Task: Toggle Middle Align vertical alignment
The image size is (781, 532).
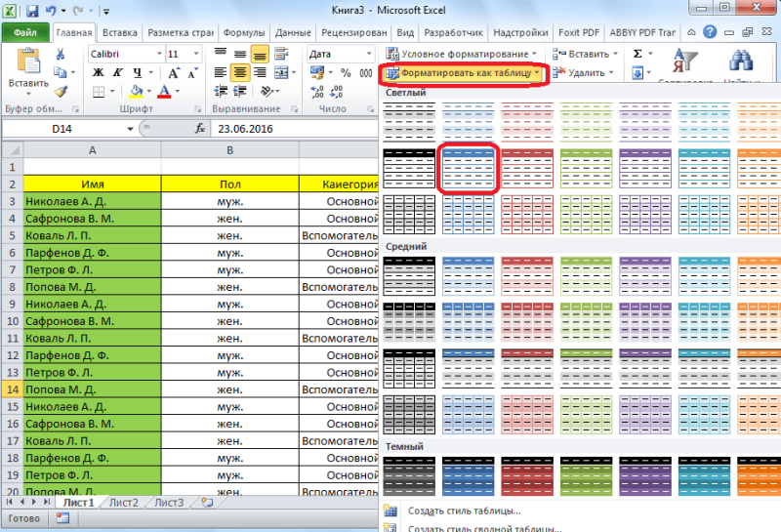Action: point(240,54)
